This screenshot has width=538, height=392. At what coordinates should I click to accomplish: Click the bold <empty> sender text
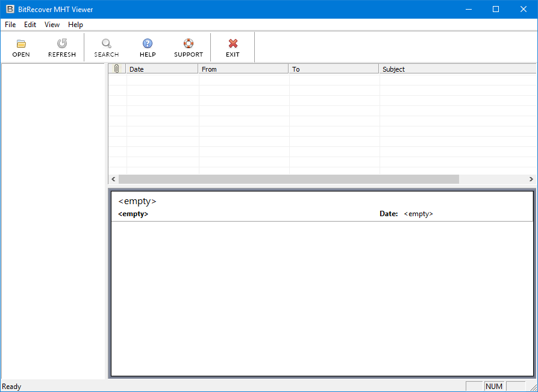[x=133, y=214]
